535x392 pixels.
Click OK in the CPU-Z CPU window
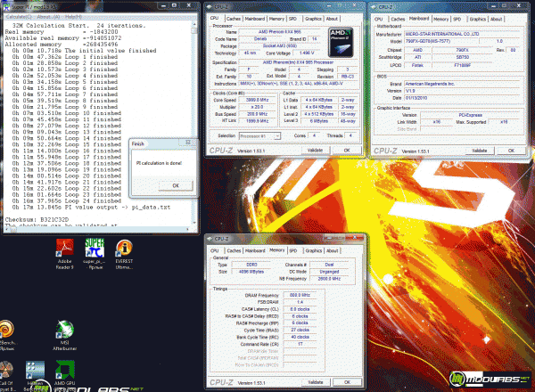347,150
